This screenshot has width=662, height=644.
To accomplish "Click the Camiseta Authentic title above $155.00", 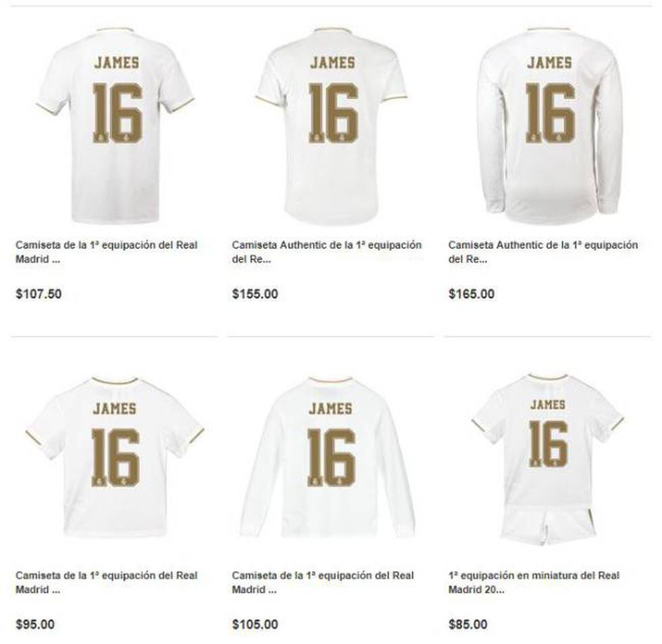I will tap(327, 252).
